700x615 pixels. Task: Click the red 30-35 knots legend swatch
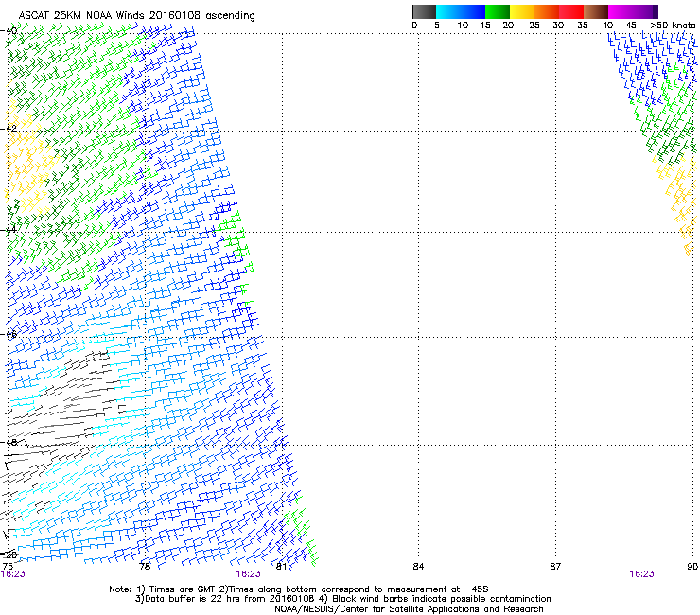click(x=571, y=11)
